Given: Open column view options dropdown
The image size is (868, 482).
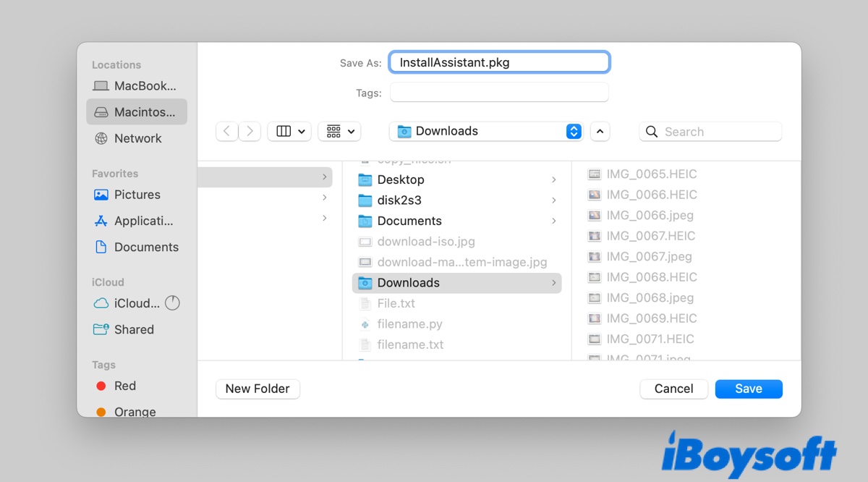Looking at the screenshot, I should click(x=289, y=131).
